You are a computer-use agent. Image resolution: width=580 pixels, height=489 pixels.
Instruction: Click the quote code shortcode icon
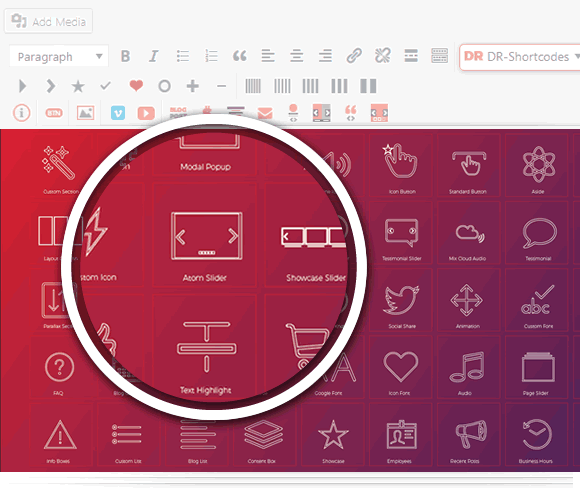point(350,113)
